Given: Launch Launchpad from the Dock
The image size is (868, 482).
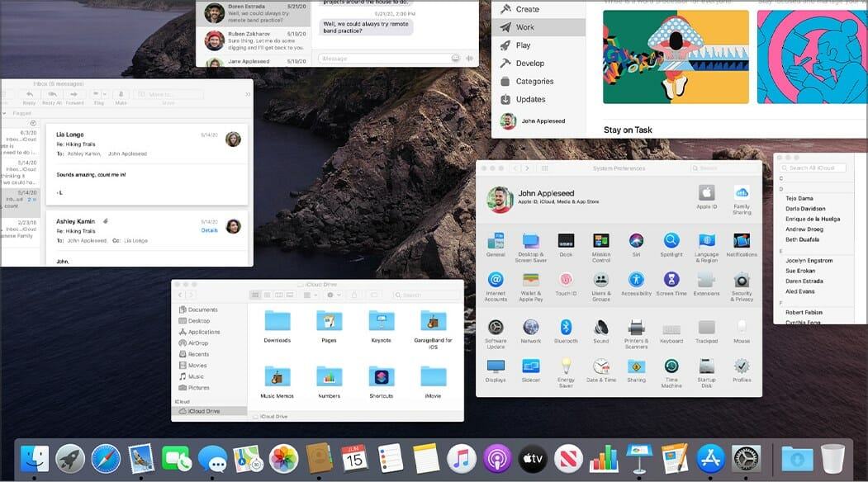Looking at the screenshot, I should (x=70, y=459).
